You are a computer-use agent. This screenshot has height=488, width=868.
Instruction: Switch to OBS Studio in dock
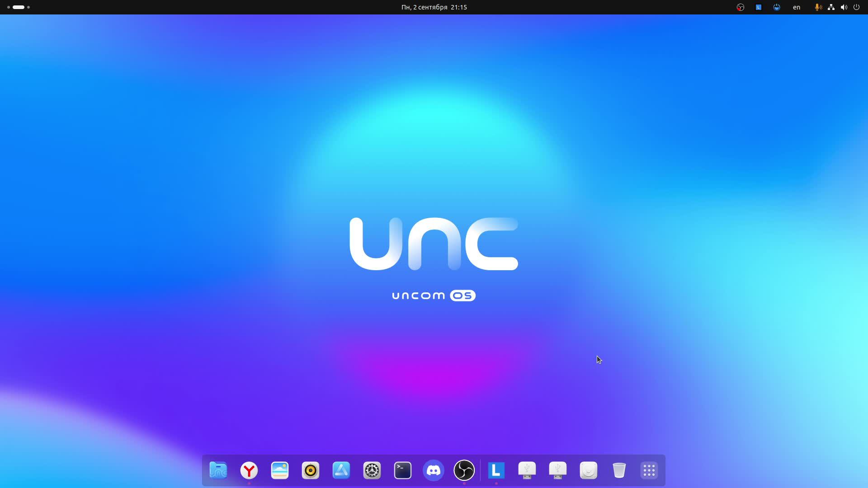(464, 470)
